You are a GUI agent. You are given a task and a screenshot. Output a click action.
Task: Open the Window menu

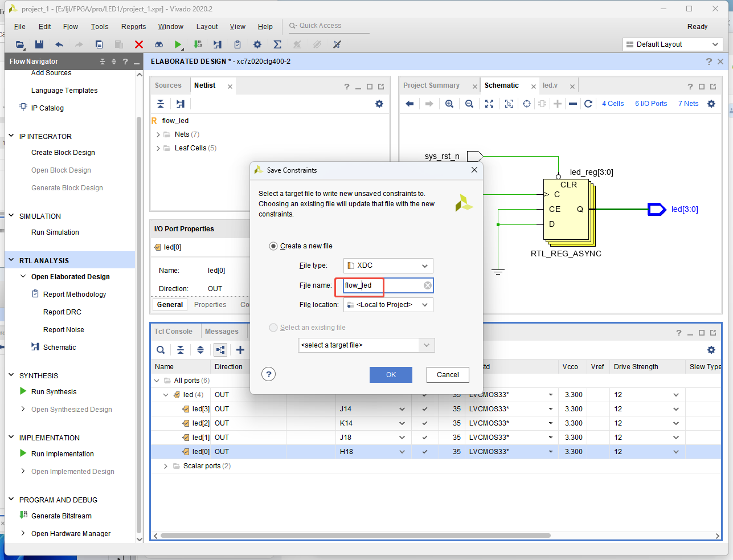[x=170, y=27]
